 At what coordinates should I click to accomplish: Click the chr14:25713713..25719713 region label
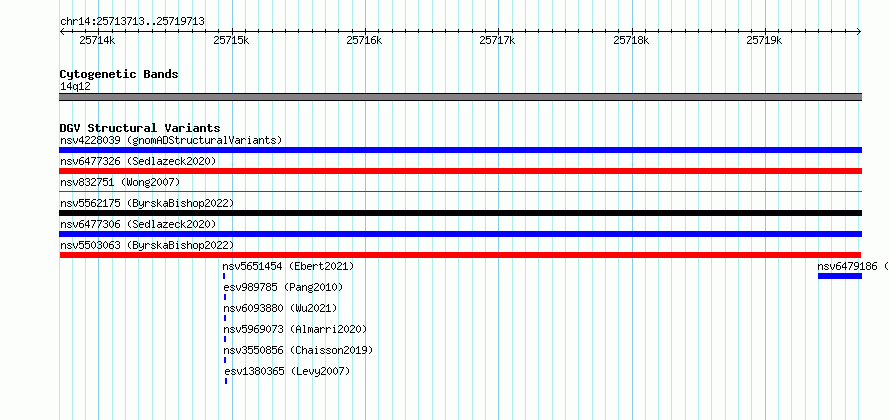pyautogui.click(x=132, y=22)
